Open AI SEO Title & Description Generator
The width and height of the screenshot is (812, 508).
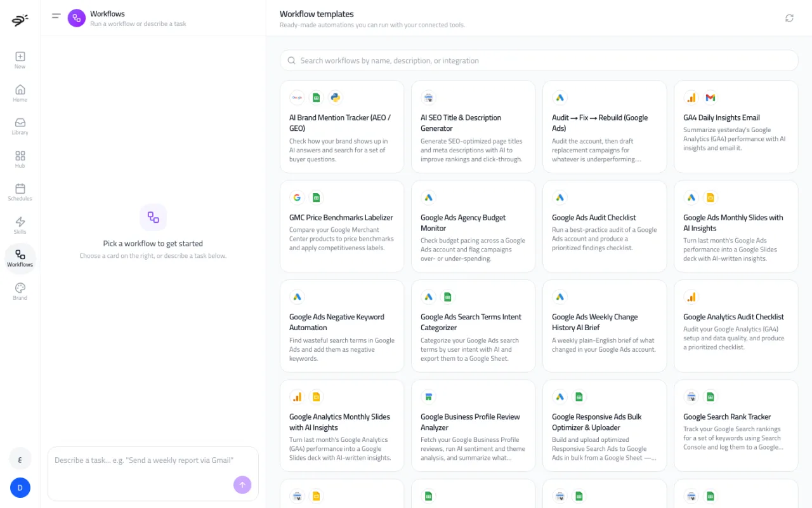pos(473,126)
